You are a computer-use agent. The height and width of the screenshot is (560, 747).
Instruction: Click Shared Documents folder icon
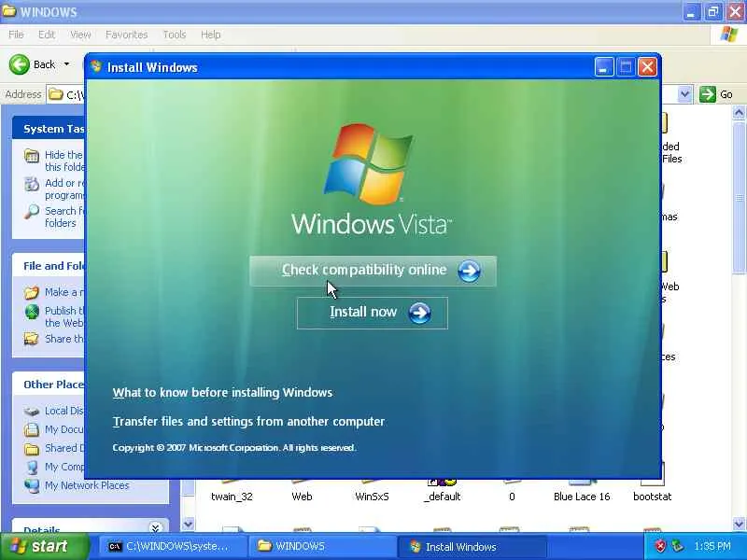tap(32, 449)
